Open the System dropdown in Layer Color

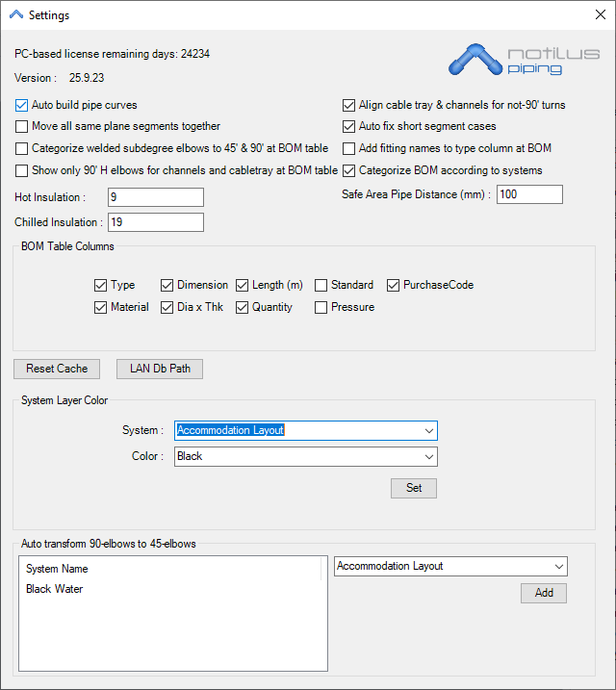(x=305, y=430)
